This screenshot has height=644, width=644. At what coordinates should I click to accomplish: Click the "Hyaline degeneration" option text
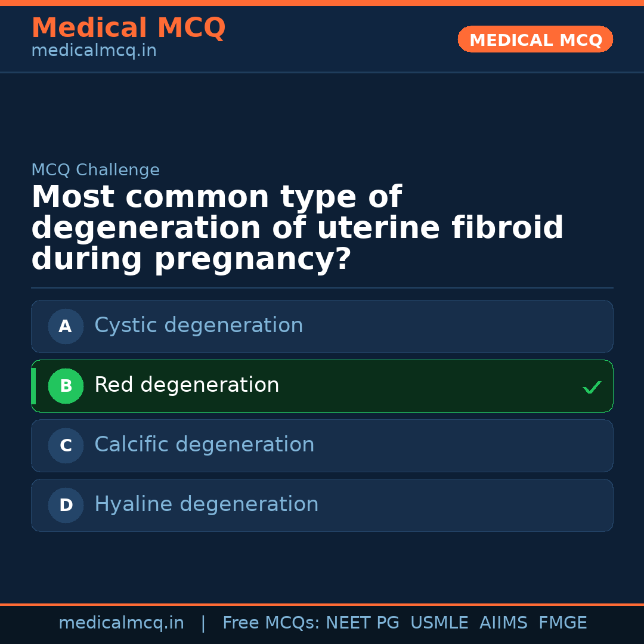(206, 504)
